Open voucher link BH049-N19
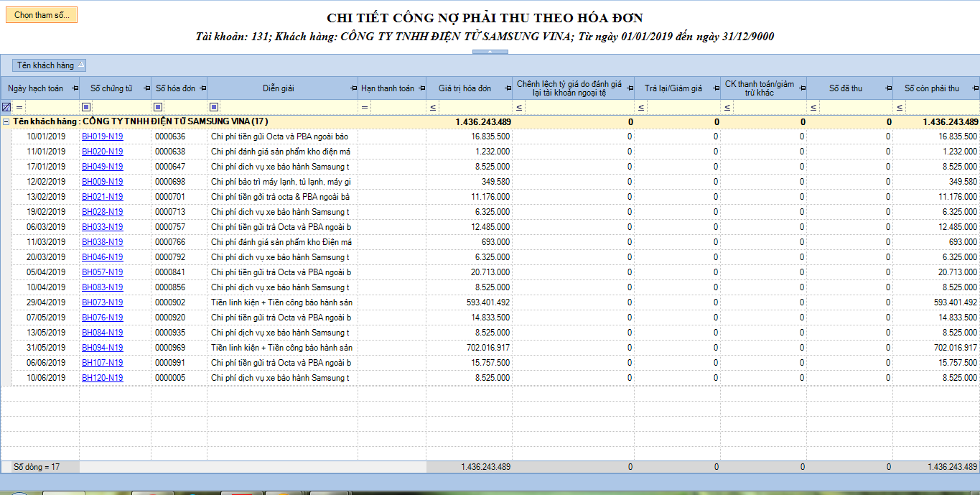The image size is (980, 495). point(102,167)
